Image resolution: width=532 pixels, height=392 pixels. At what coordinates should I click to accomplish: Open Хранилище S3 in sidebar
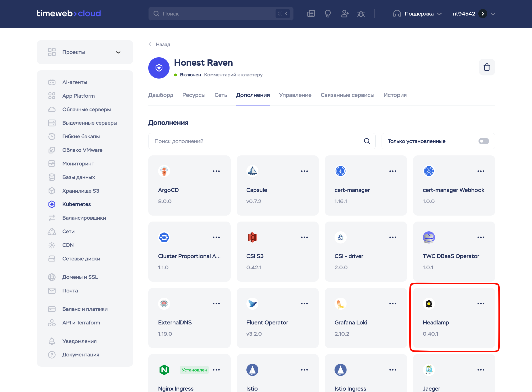[x=80, y=191]
